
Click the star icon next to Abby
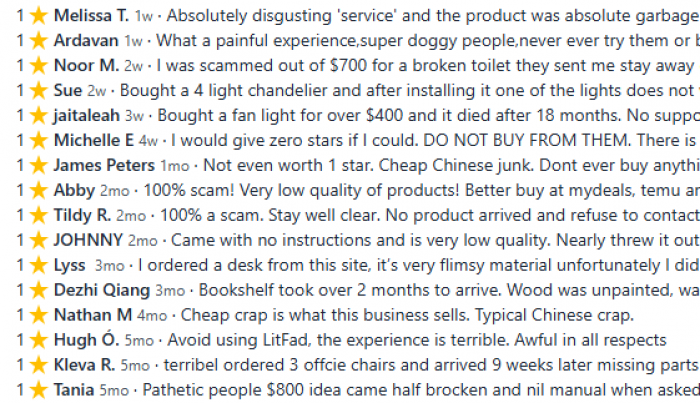tap(39, 191)
